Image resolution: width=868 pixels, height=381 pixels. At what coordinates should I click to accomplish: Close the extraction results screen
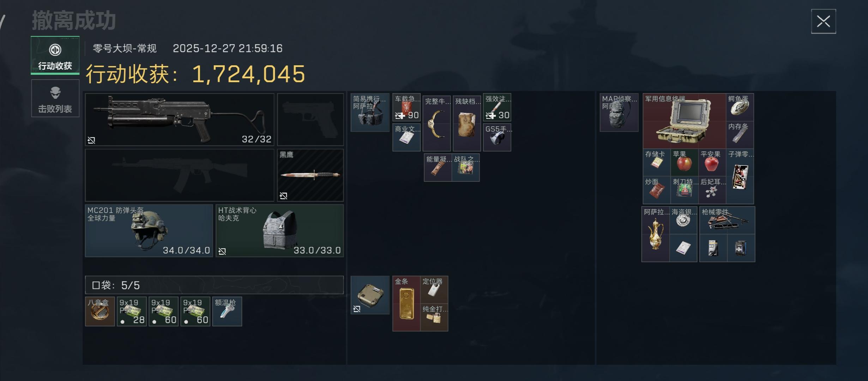coord(823,22)
